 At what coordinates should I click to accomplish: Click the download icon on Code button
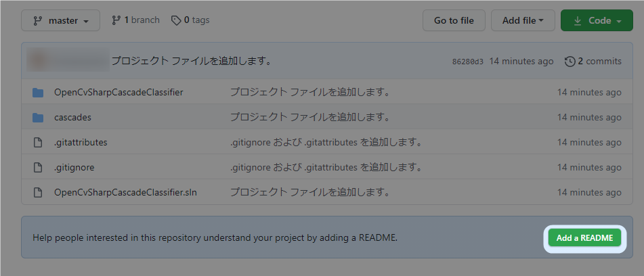(x=578, y=20)
